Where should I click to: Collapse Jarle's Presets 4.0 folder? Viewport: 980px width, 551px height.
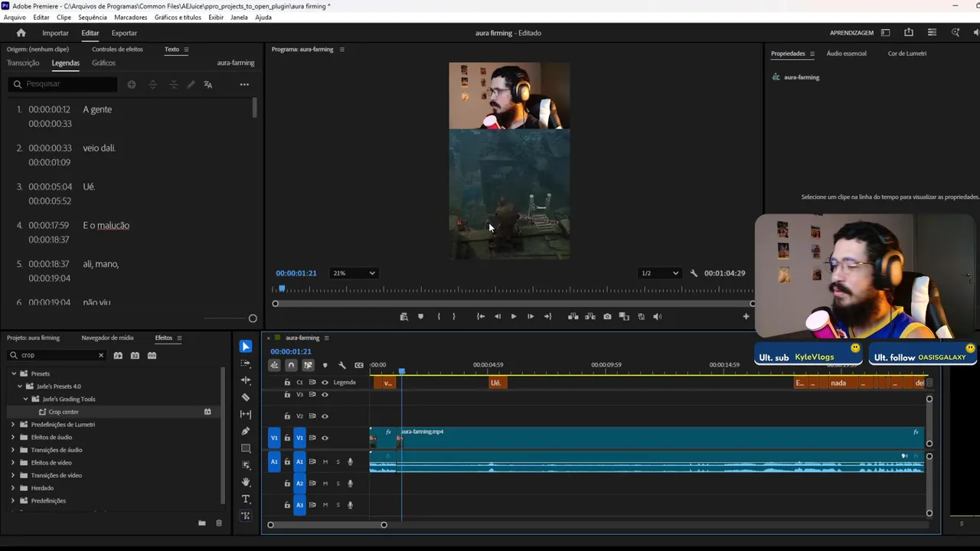click(x=20, y=386)
